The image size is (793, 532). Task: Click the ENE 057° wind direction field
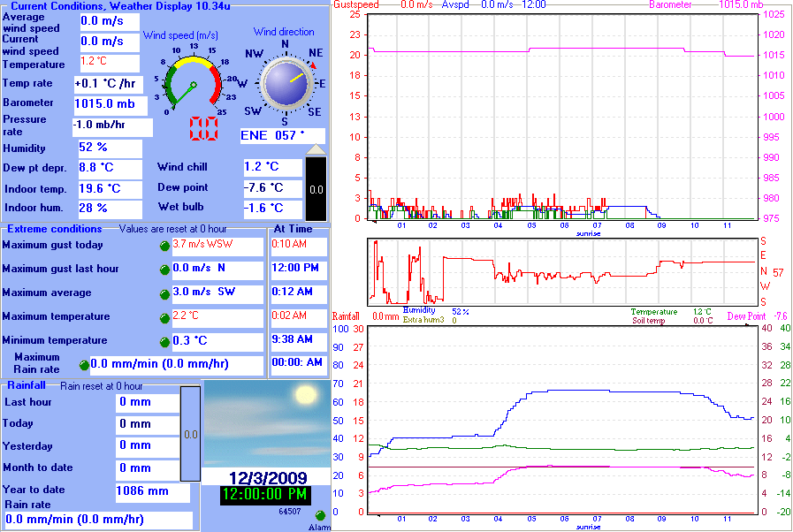(x=282, y=136)
